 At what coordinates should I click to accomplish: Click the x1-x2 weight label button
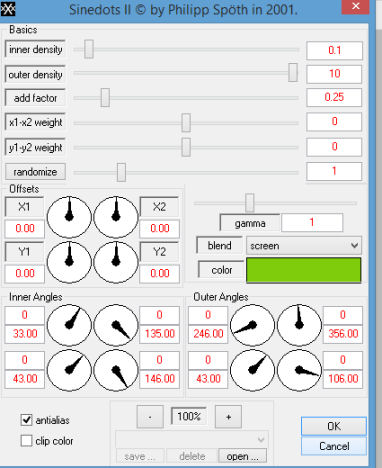pyautogui.click(x=35, y=122)
